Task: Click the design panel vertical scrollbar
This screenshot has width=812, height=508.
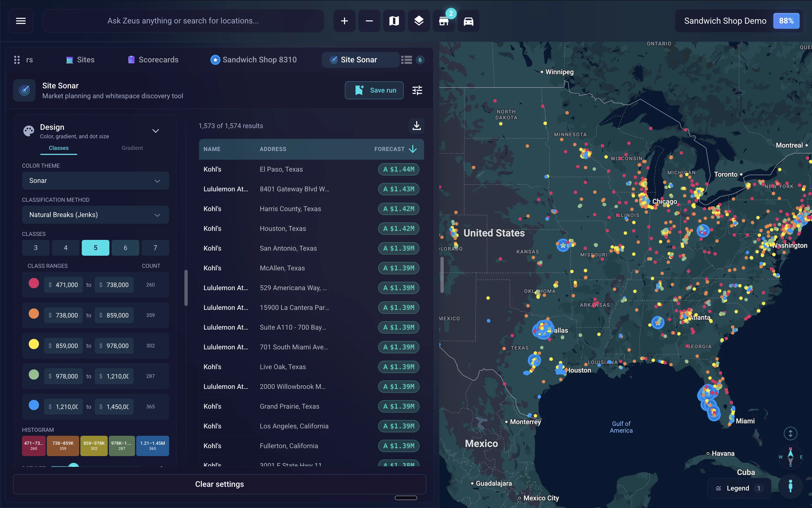Action: pos(186,288)
